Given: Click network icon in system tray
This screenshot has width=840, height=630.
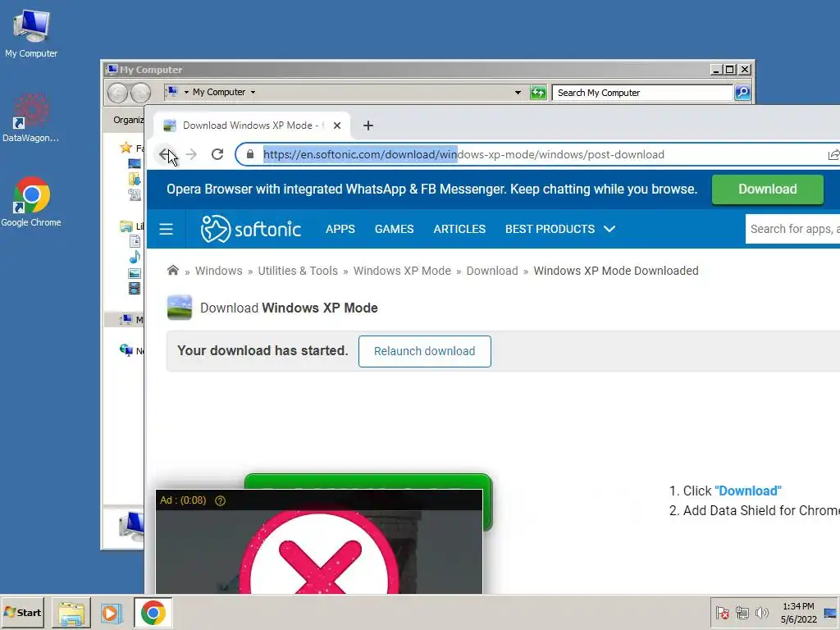Looking at the screenshot, I should tap(742, 613).
